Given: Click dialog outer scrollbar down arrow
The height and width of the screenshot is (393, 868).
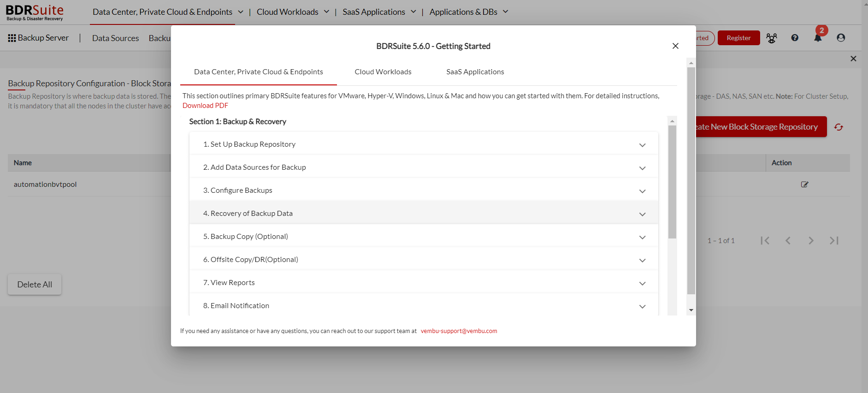Looking at the screenshot, I should [691, 310].
